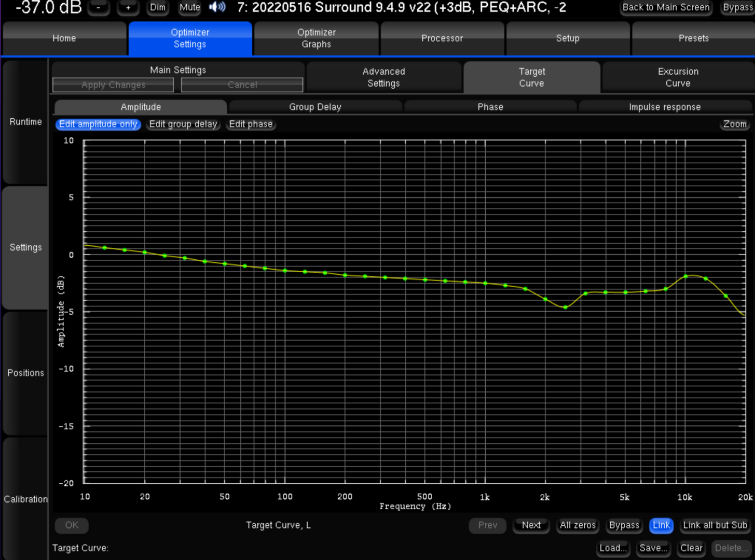Click the -37.0 dB volume readout
Viewport: 755px width, 560px height.
click(x=48, y=7)
